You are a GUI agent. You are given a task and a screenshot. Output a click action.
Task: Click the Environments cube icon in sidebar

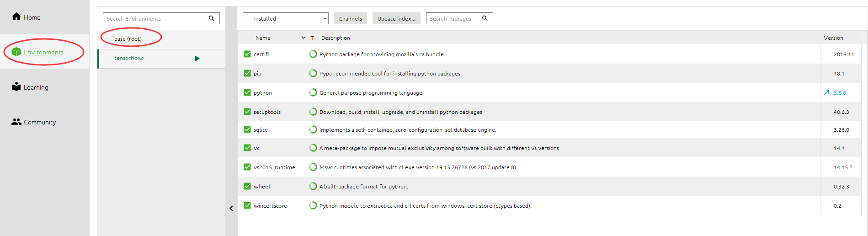click(16, 52)
